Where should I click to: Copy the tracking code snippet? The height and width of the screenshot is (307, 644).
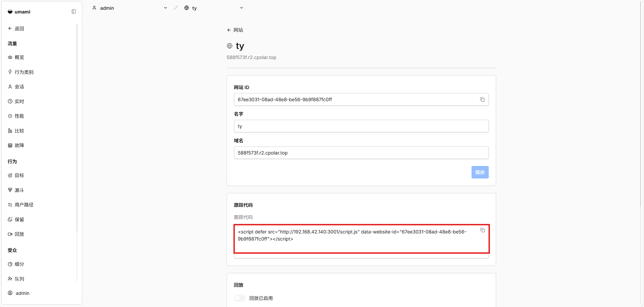[x=483, y=230]
